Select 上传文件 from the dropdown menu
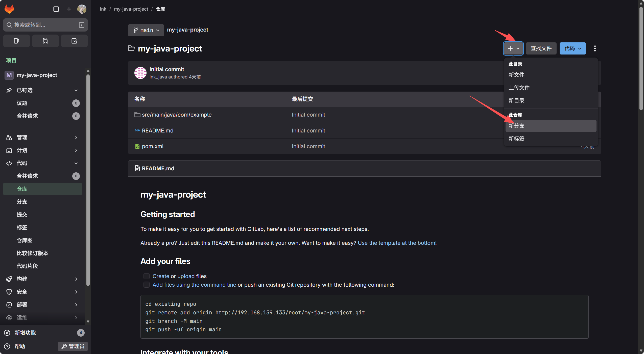Screen dimensions: 644x354 point(519,88)
